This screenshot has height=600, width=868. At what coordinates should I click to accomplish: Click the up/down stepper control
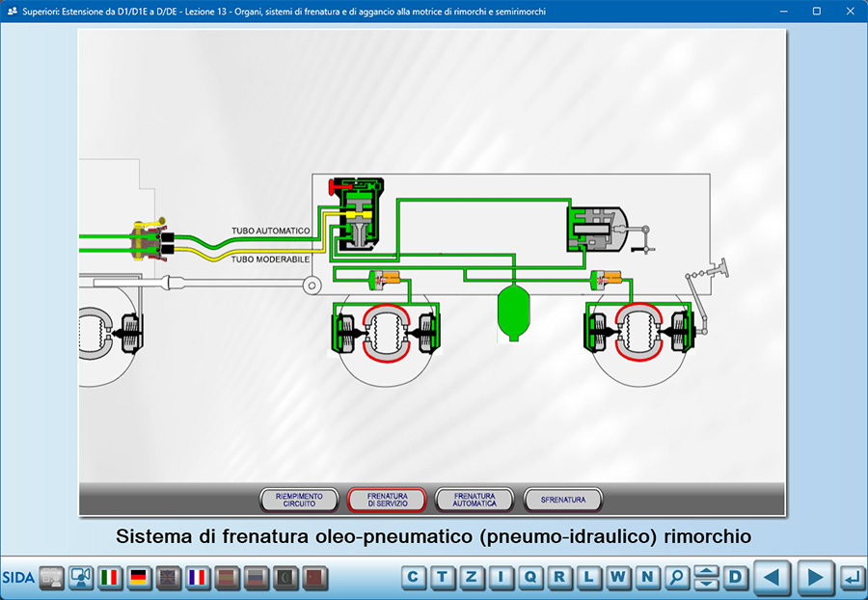(707, 578)
